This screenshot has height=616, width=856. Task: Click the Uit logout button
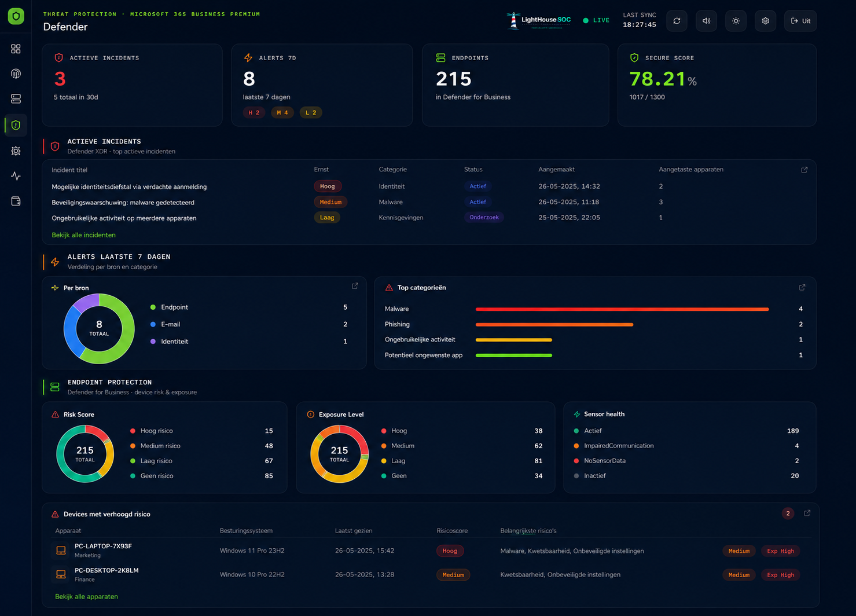(x=800, y=21)
